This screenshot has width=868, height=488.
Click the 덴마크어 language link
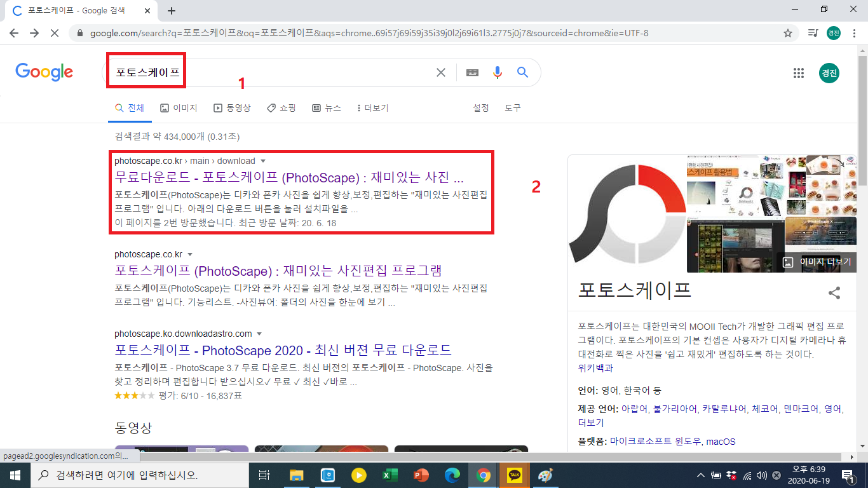801,409
